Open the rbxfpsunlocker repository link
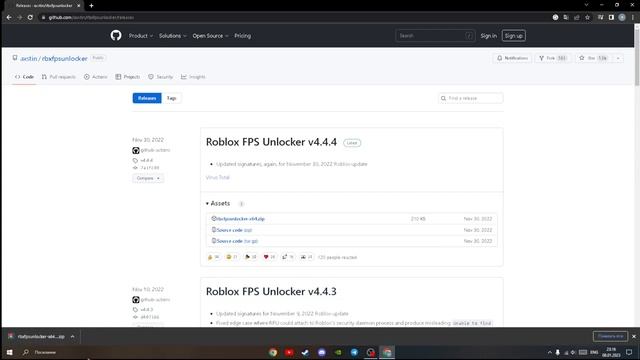Image resolution: width=640 pixels, height=360 pixels. (64, 59)
